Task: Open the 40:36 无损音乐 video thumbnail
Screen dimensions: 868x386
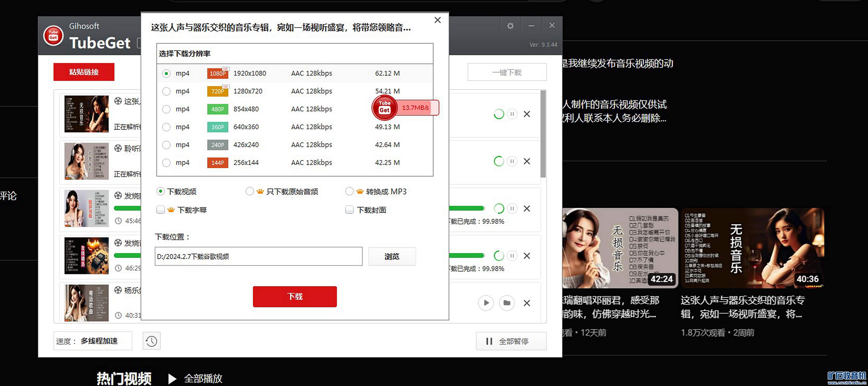Action: 752,248
